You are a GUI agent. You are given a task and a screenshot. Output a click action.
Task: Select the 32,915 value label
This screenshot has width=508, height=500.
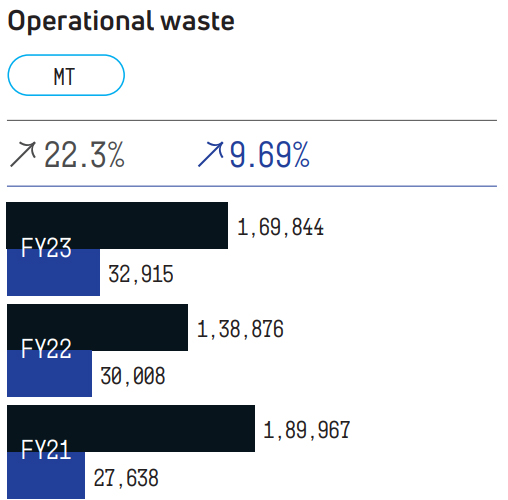click(x=141, y=274)
